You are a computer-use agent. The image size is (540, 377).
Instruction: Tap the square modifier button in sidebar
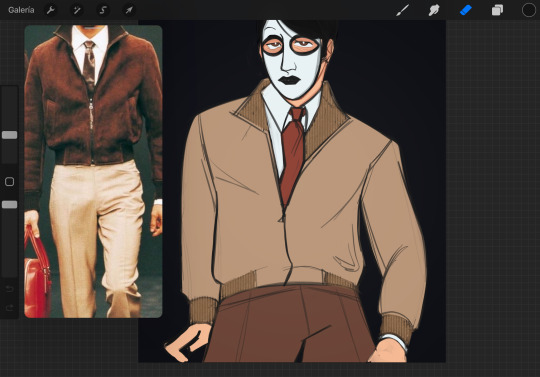click(9, 181)
